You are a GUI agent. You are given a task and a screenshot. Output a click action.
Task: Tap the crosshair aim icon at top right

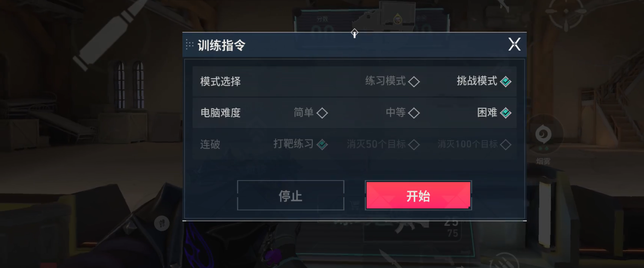[566, 12]
